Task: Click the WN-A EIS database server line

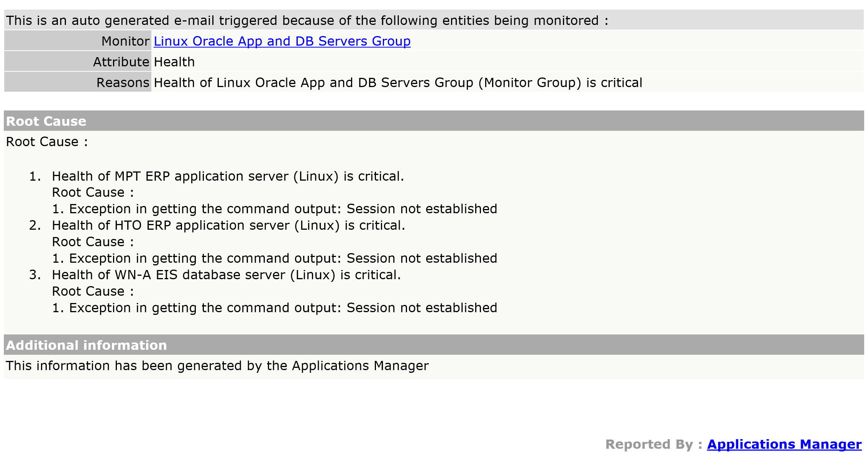Action: click(x=226, y=275)
